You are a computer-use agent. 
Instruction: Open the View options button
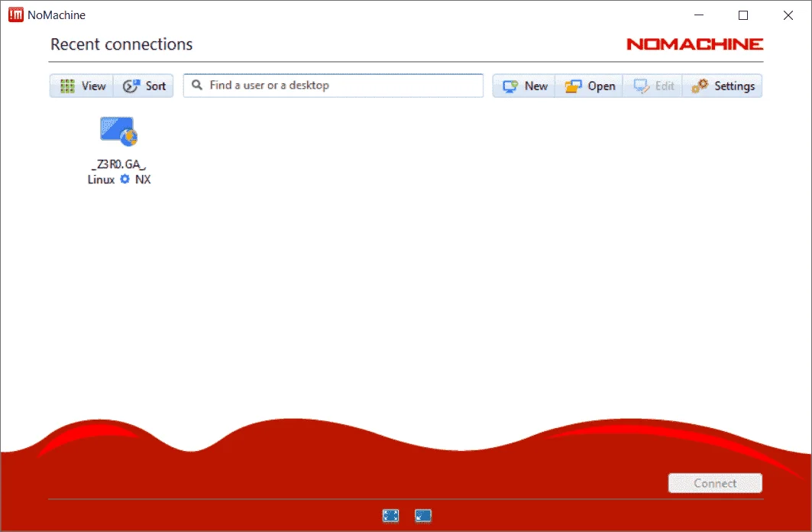(82, 86)
